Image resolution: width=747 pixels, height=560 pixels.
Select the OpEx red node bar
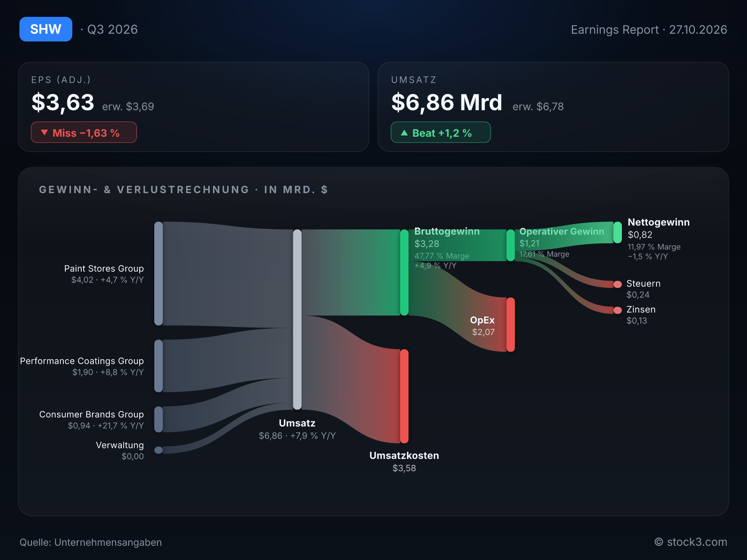click(x=511, y=324)
